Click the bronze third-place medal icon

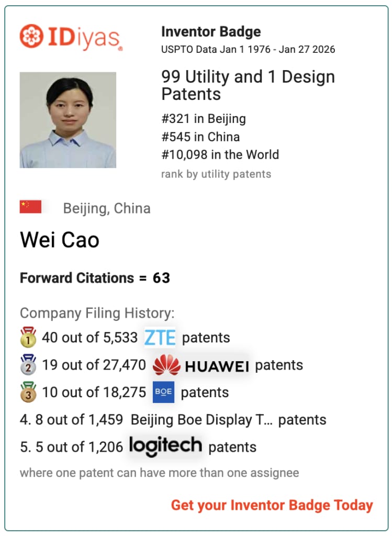pos(28,392)
